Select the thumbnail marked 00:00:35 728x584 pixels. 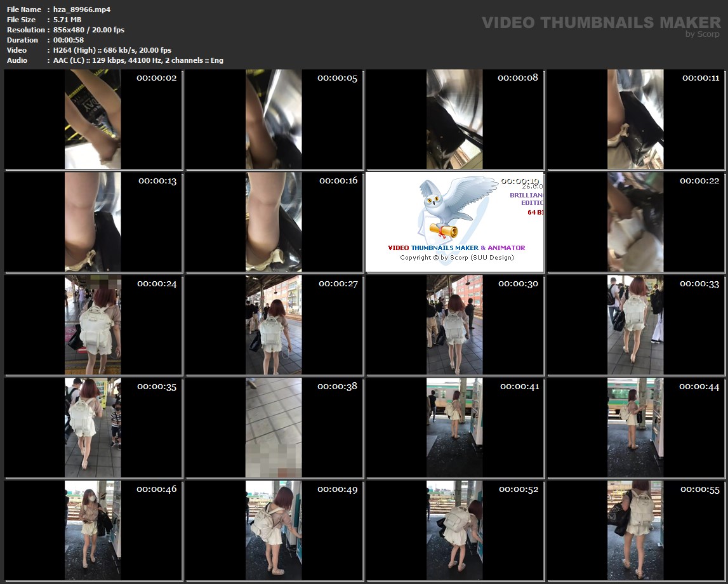93,428
